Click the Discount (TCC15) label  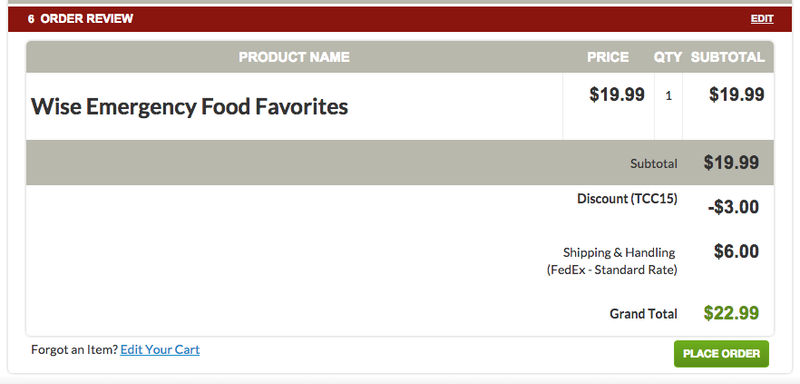coord(627,199)
